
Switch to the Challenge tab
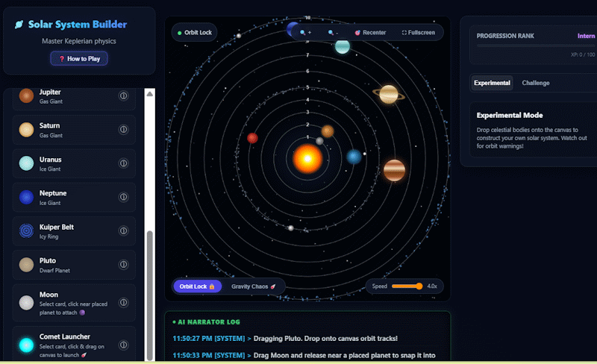(x=535, y=83)
